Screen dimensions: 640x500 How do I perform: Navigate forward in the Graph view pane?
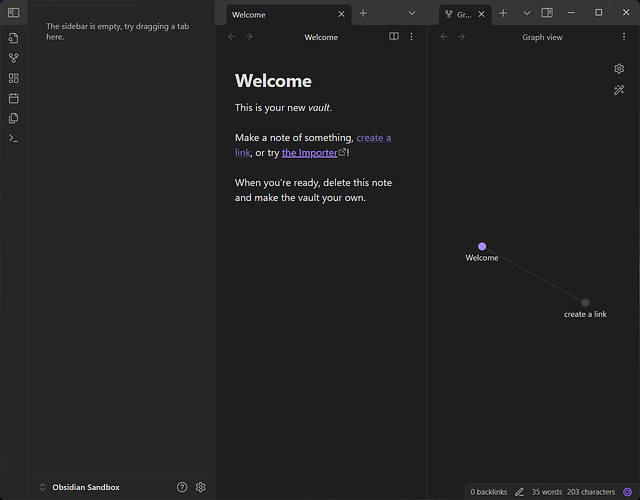click(x=462, y=37)
